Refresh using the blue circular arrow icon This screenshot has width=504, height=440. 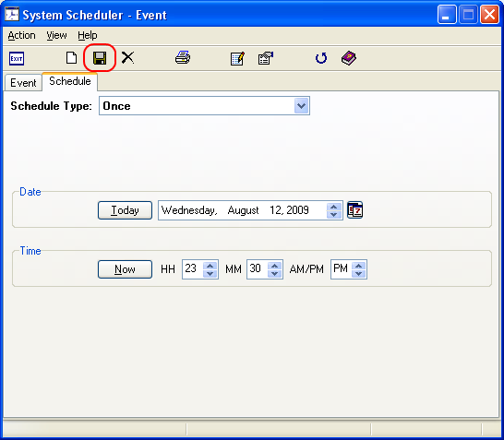pyautogui.click(x=321, y=58)
